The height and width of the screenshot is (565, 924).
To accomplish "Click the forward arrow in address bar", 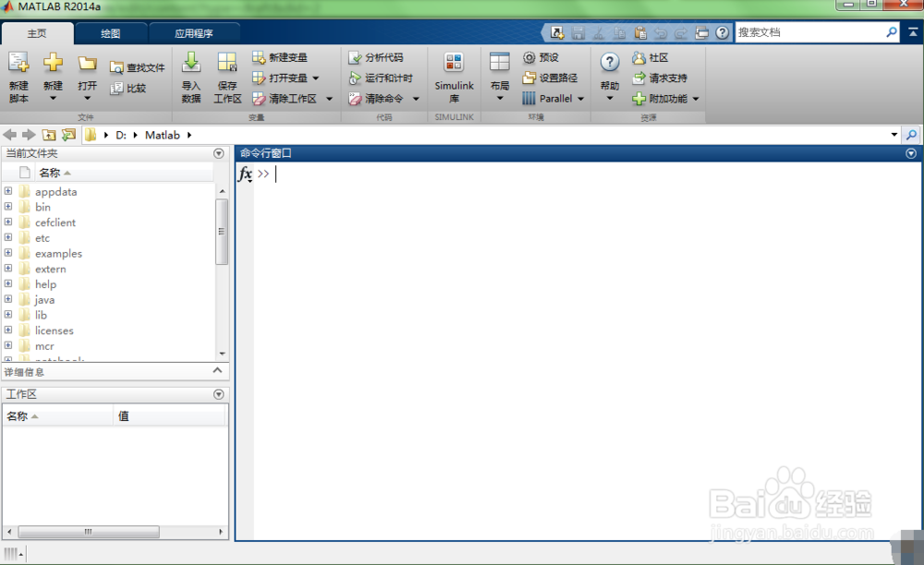I will (x=29, y=135).
